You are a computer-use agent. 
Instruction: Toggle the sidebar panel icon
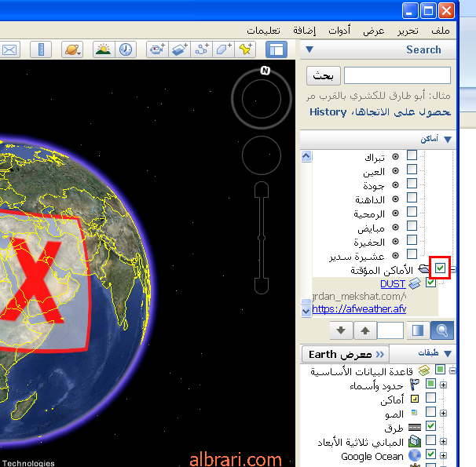coord(276,49)
